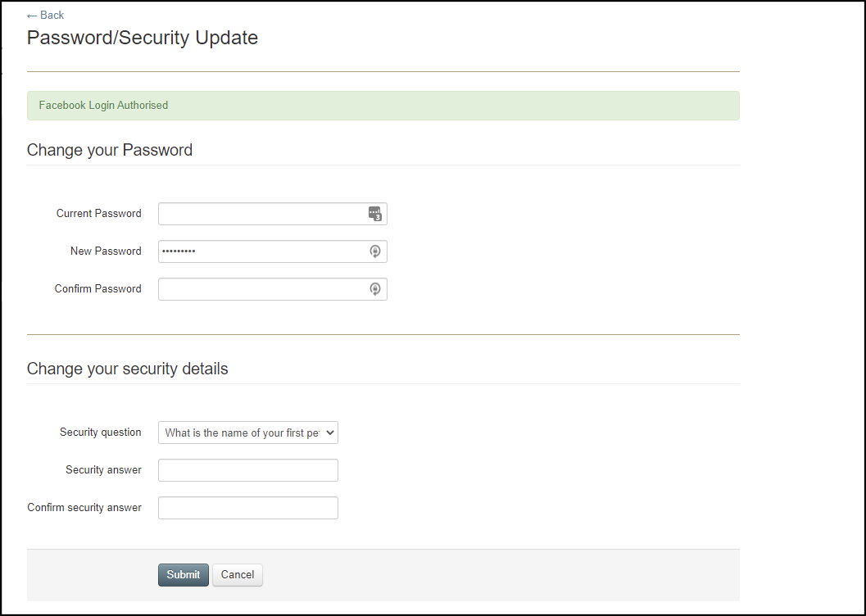
Task: Go back using the Back link
Action: click(x=46, y=15)
